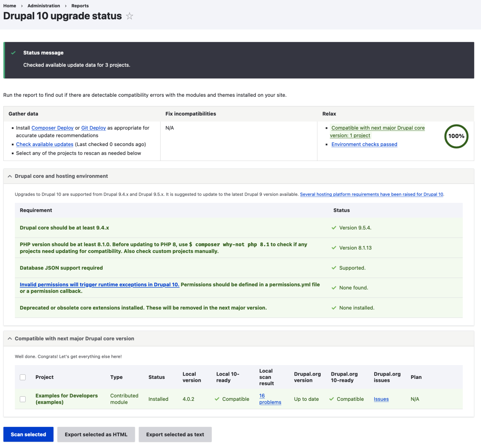Open the Reports breadcrumb link

(x=80, y=6)
